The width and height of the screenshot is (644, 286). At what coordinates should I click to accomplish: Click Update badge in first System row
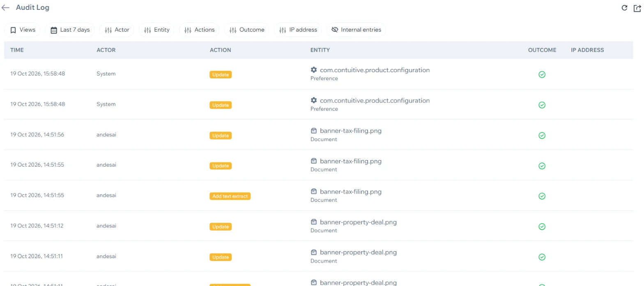[221, 75]
